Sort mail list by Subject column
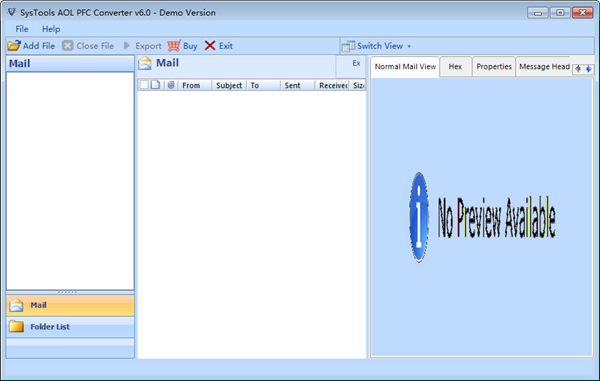 [x=229, y=85]
